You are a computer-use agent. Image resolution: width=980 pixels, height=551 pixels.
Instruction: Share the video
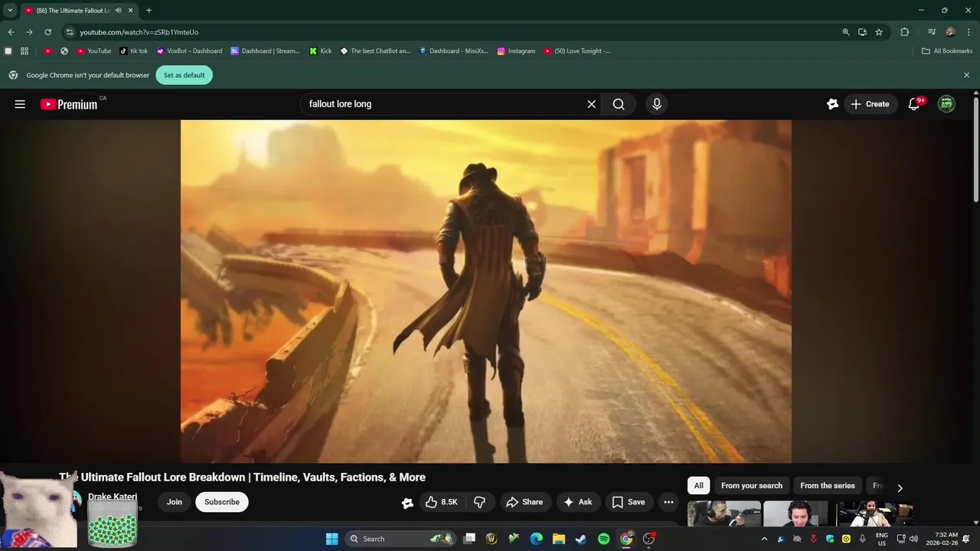[x=525, y=502]
